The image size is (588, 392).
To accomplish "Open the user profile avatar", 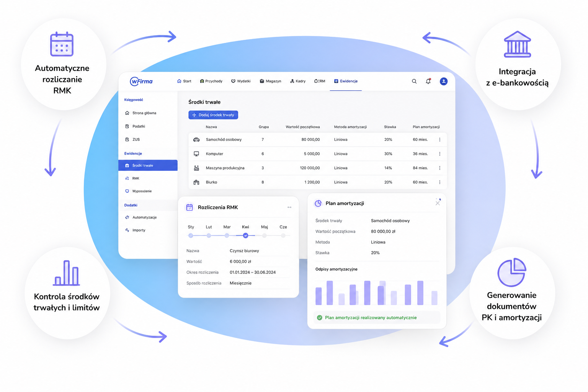I will (444, 81).
